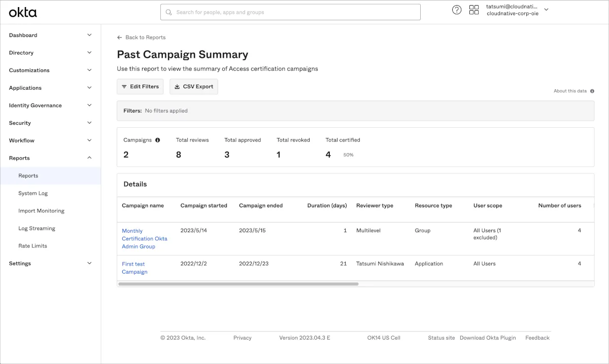Open Import Monitoring page
The width and height of the screenshot is (609, 364).
point(41,211)
